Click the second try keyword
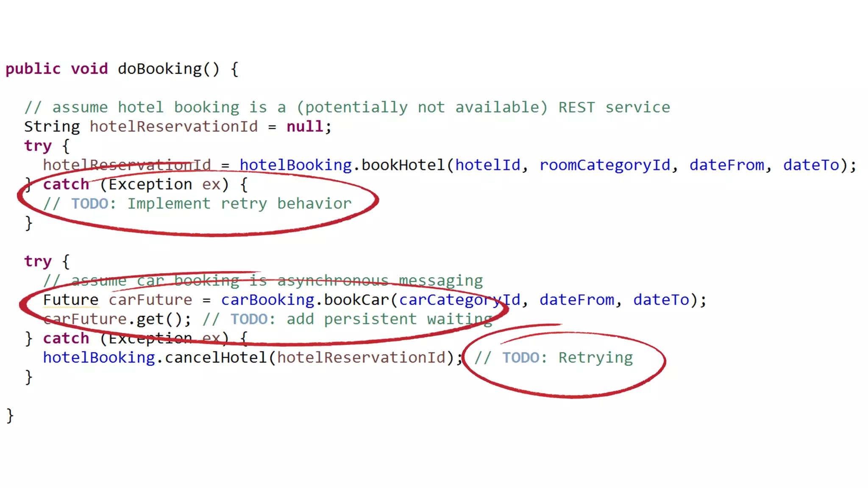Image resolution: width=868 pixels, height=488 pixels. [38, 261]
